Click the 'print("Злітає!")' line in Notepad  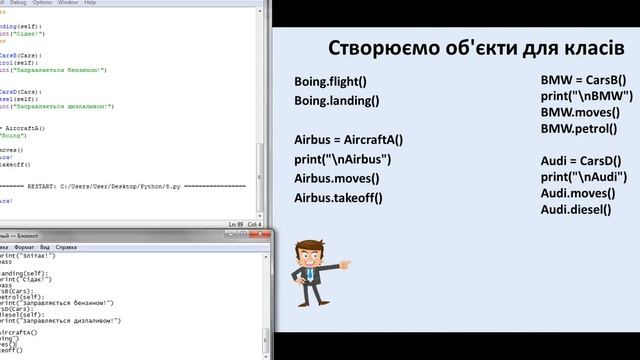tap(27, 256)
